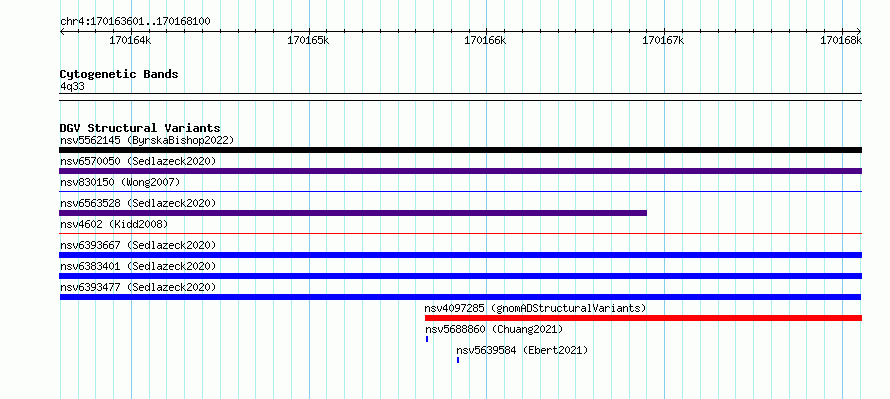Select the purple nsv6570050 variant bar

(460, 171)
